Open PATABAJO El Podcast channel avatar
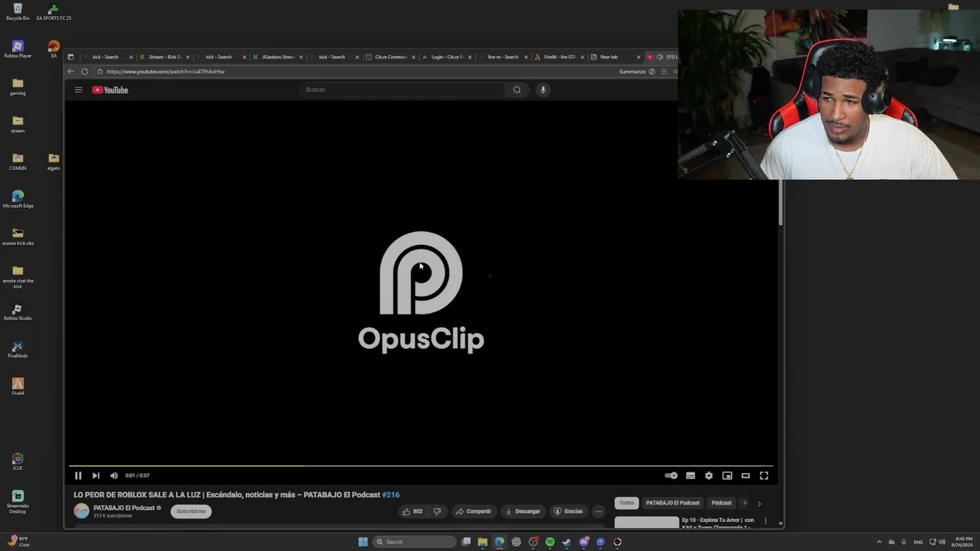The image size is (980, 551). [x=81, y=511]
